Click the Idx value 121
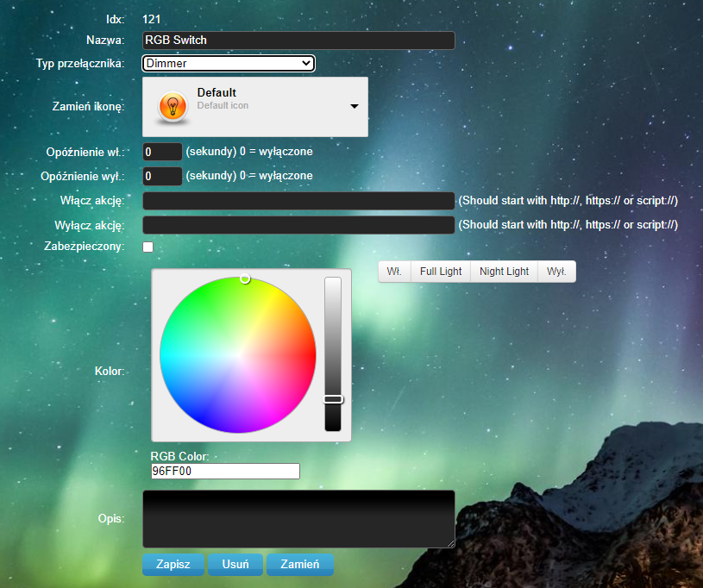The height and width of the screenshot is (588, 703). pos(151,19)
